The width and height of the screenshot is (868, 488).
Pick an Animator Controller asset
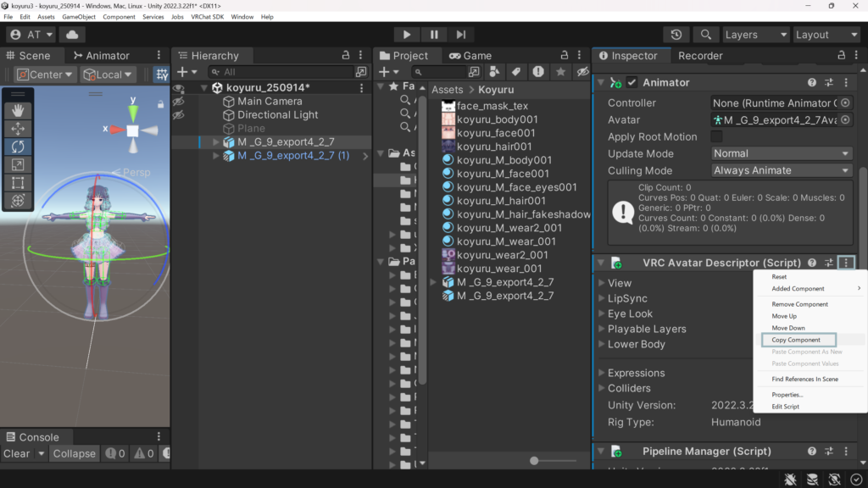[x=845, y=103]
